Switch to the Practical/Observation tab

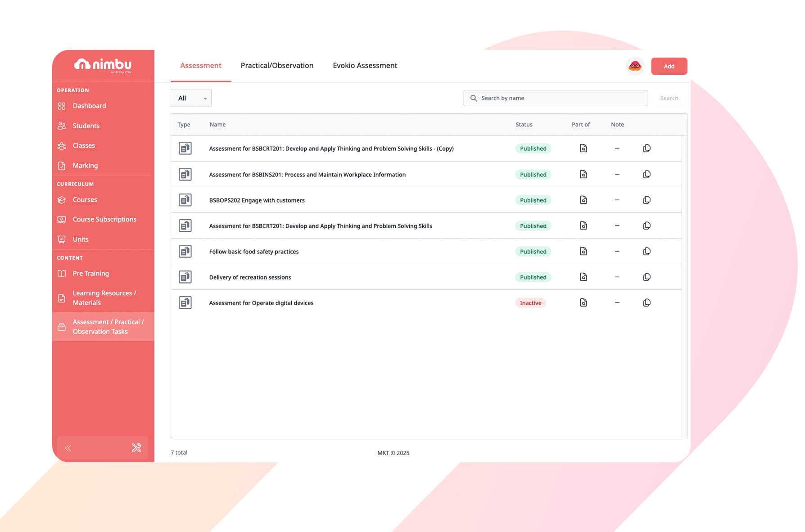pyautogui.click(x=277, y=65)
